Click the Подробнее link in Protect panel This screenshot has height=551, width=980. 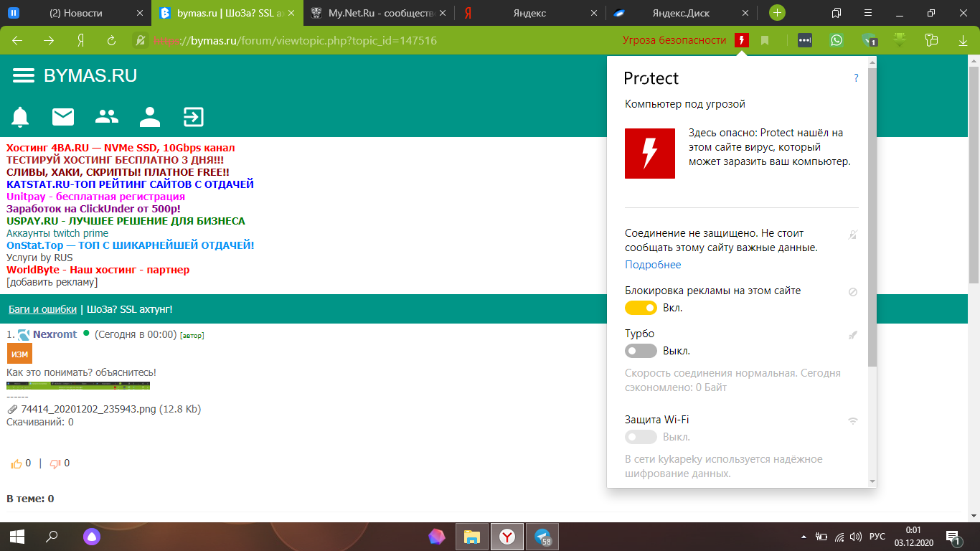(x=653, y=265)
